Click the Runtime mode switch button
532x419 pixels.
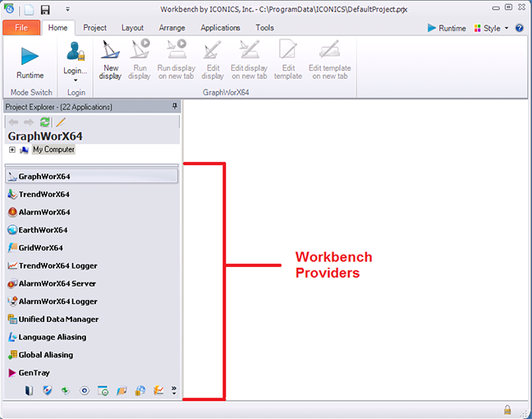click(30, 62)
